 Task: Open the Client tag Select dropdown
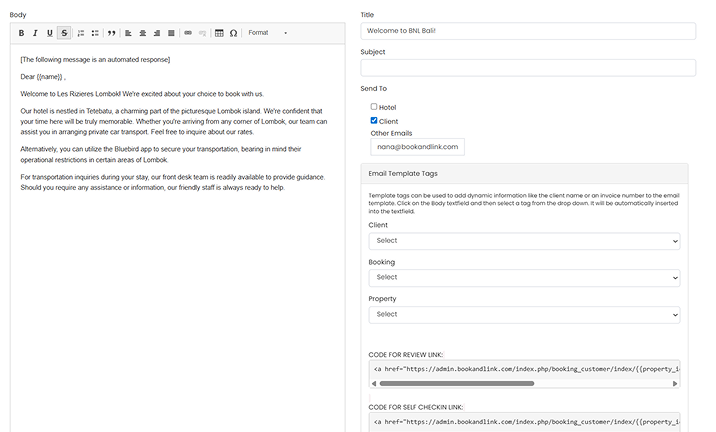point(524,241)
